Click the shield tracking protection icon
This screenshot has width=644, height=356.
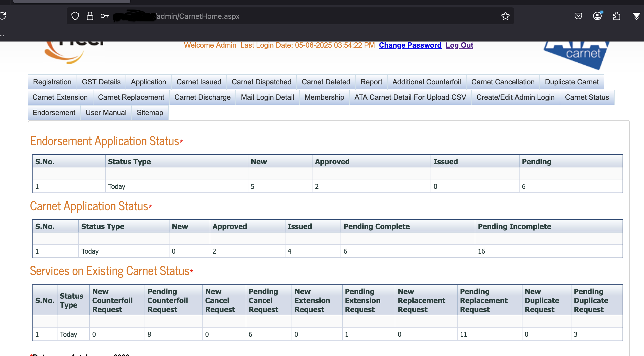75,16
